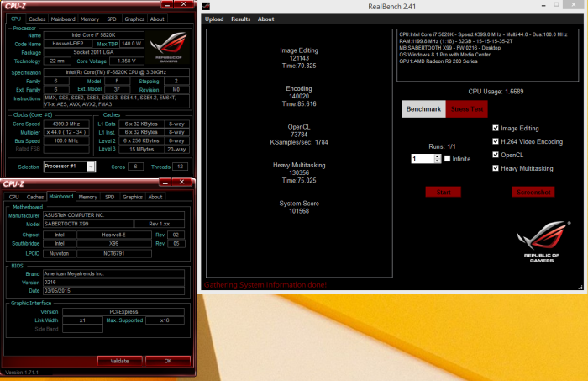The width and height of the screenshot is (588, 381).
Task: Click the runs number input field
Action: [x=423, y=159]
